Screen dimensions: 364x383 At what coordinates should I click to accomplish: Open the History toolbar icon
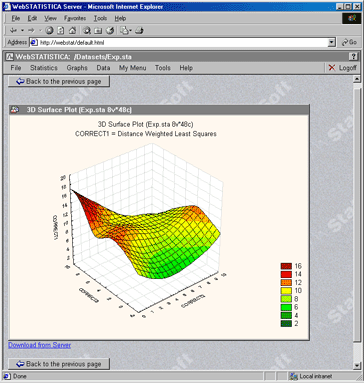coord(110,31)
